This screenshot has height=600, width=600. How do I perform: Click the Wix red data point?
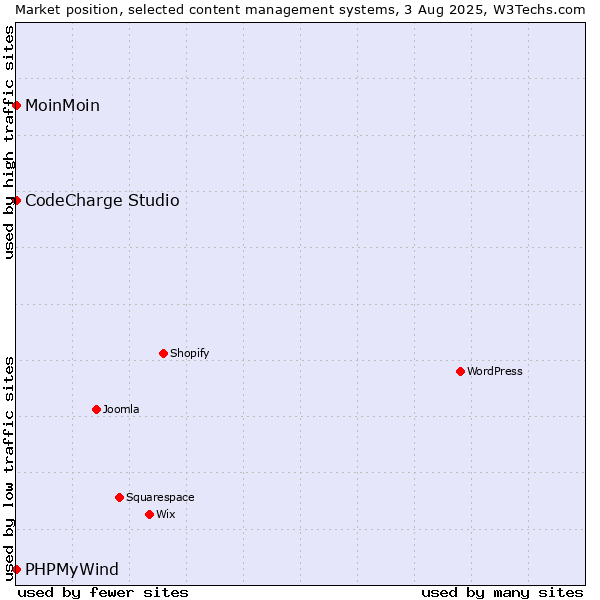150,515
